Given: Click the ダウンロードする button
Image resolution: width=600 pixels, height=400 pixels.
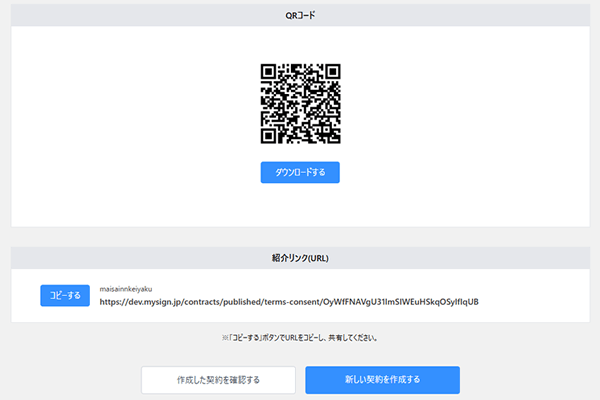Looking at the screenshot, I should tap(300, 172).
